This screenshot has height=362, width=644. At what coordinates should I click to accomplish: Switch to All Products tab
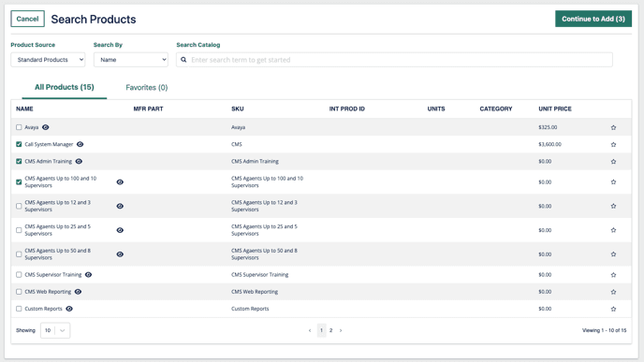pyautogui.click(x=64, y=87)
